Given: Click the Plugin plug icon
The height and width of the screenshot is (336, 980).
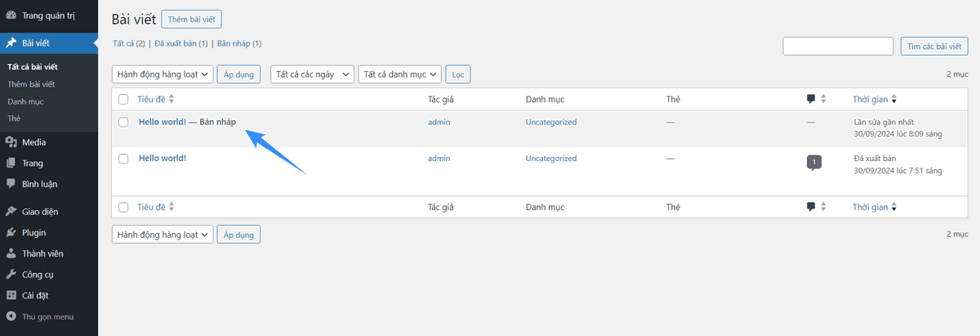Looking at the screenshot, I should (x=11, y=233).
